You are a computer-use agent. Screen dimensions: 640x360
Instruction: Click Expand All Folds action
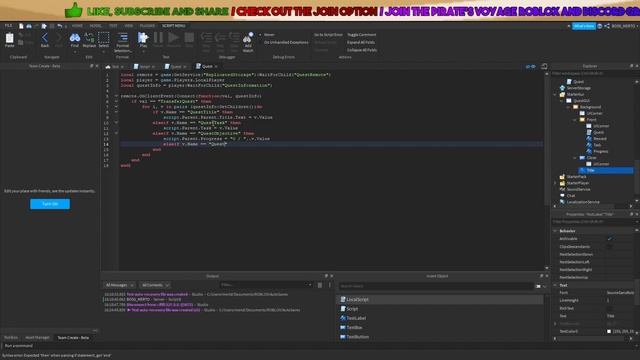(361, 42)
